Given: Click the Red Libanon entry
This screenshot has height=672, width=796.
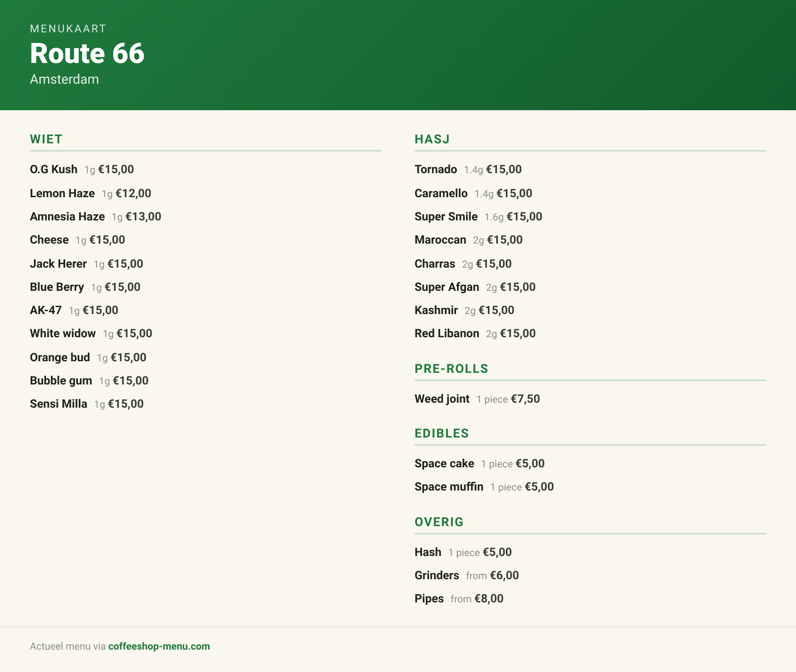Looking at the screenshot, I should click(x=475, y=334).
